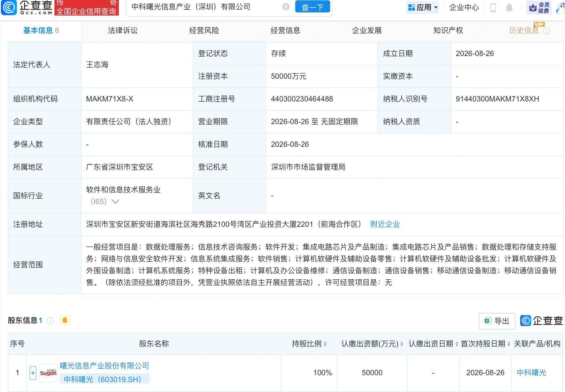The image size is (565, 392).
Task: Click the 序号 column header
Action: [17, 344]
